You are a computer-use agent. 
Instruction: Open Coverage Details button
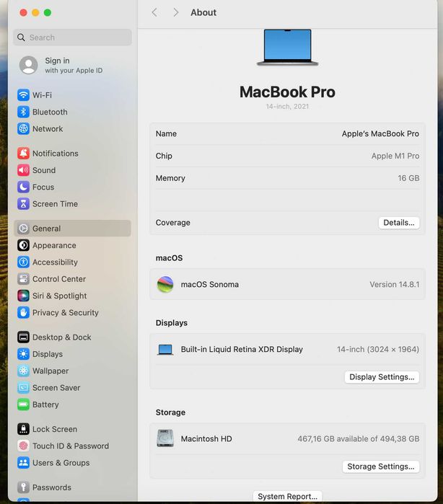[x=399, y=223]
